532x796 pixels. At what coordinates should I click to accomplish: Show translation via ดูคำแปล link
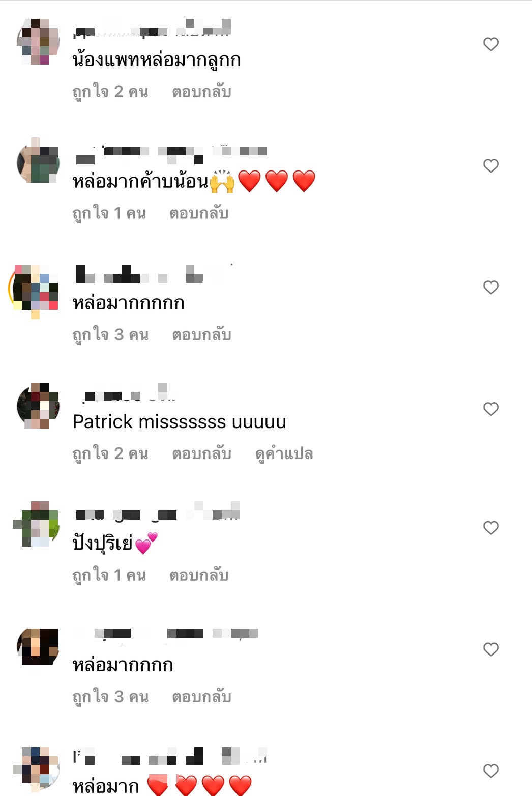pyautogui.click(x=284, y=454)
